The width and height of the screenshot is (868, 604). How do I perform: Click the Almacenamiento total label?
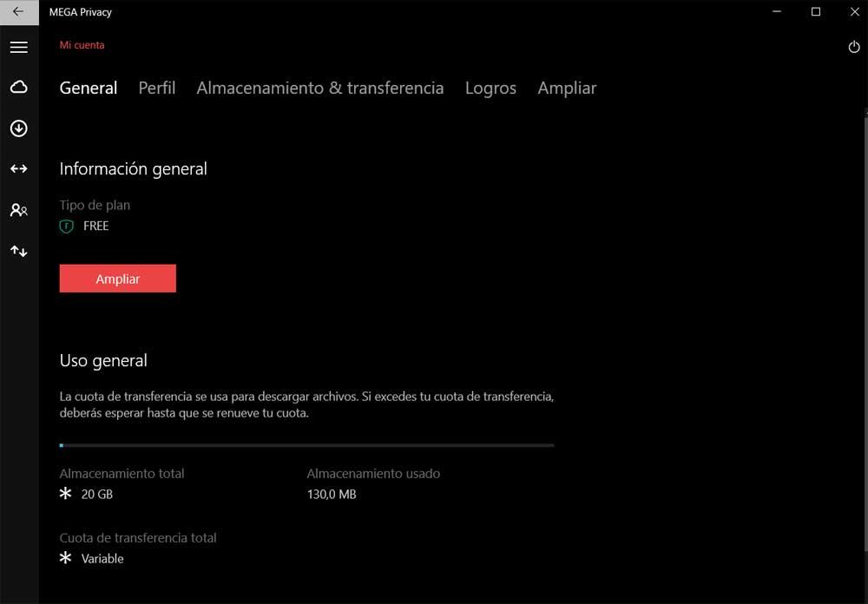click(122, 474)
